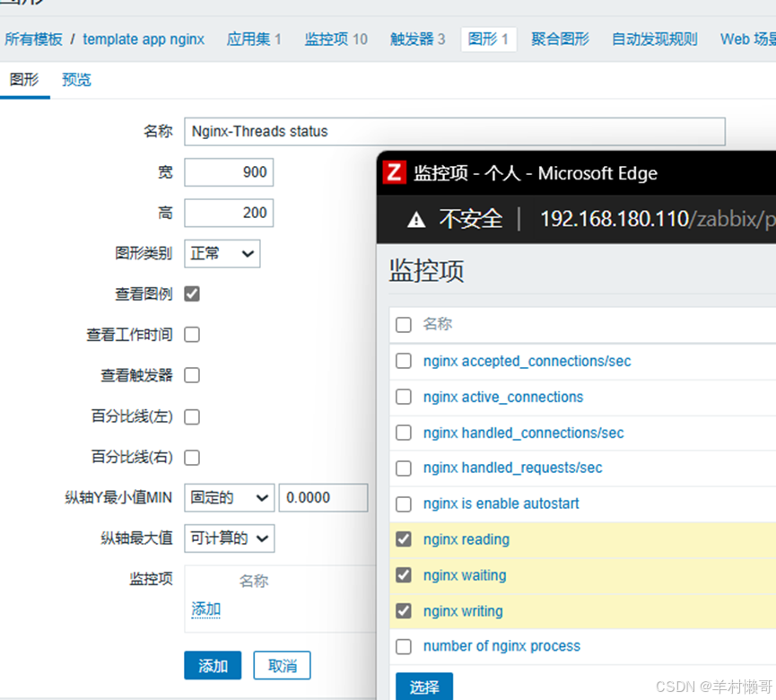This screenshot has height=700, width=776.
Task: Uncheck the 查看图例 checkbox
Action: pyautogui.click(x=192, y=294)
